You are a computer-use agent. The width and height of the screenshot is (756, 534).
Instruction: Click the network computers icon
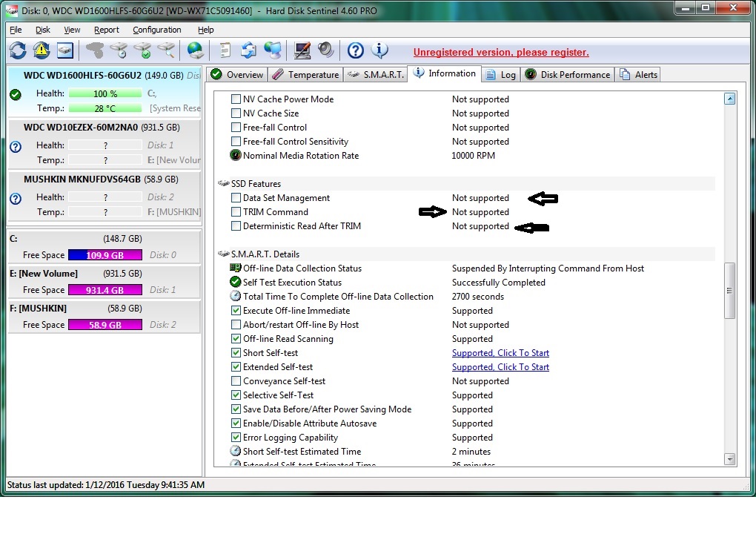(x=271, y=50)
